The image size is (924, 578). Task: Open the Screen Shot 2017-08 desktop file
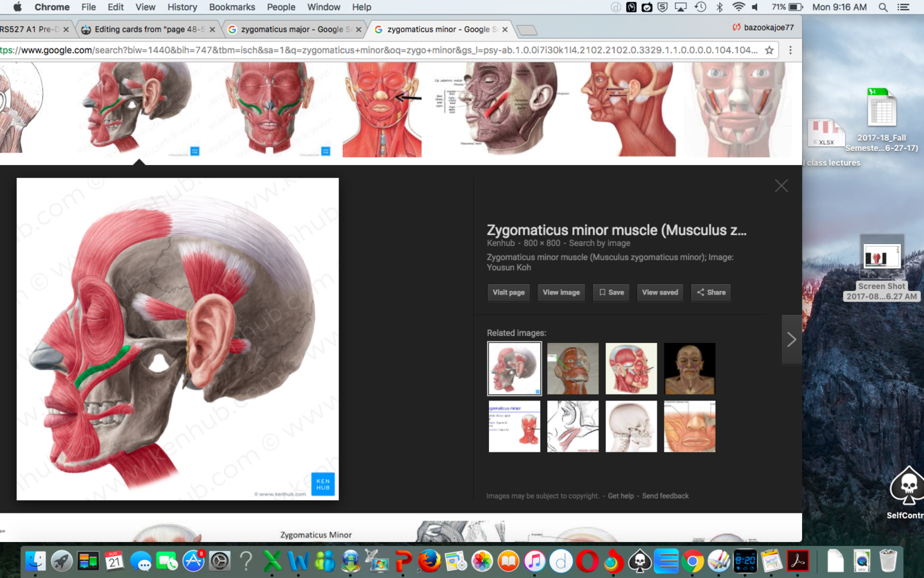pyautogui.click(x=881, y=269)
